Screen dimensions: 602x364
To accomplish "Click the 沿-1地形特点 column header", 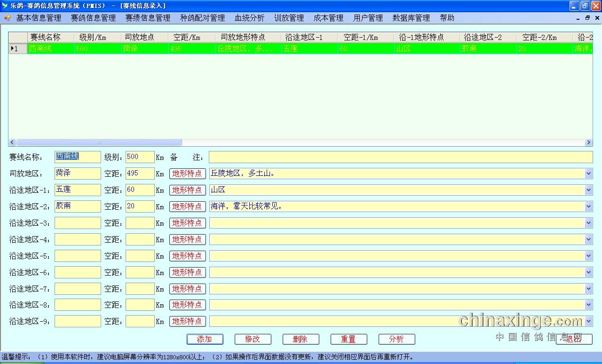I will click(x=427, y=38).
